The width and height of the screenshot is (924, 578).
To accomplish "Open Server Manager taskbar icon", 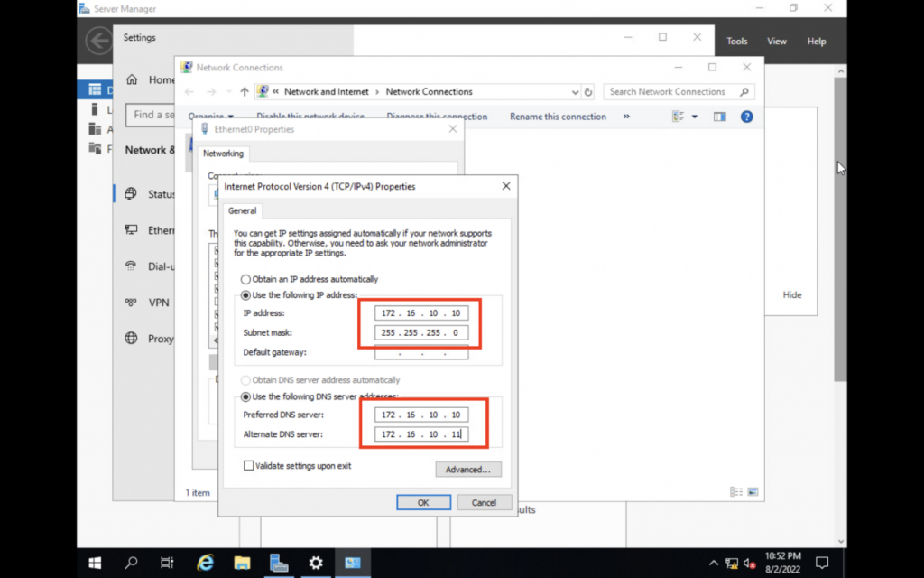I will 278,563.
